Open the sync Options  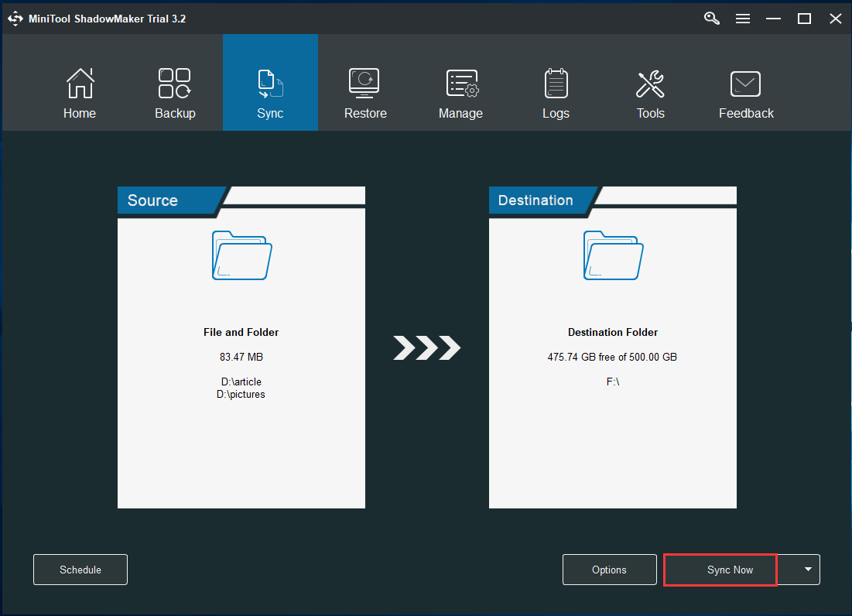tap(609, 570)
